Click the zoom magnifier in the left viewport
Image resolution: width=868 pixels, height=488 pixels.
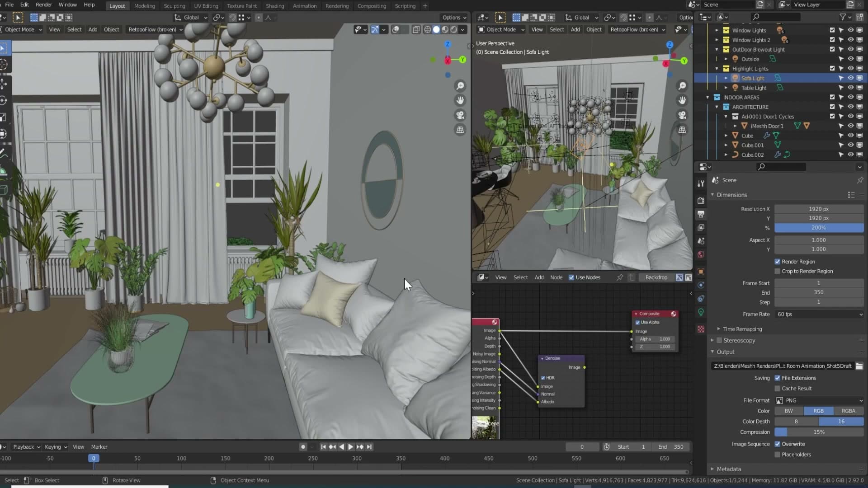click(460, 86)
